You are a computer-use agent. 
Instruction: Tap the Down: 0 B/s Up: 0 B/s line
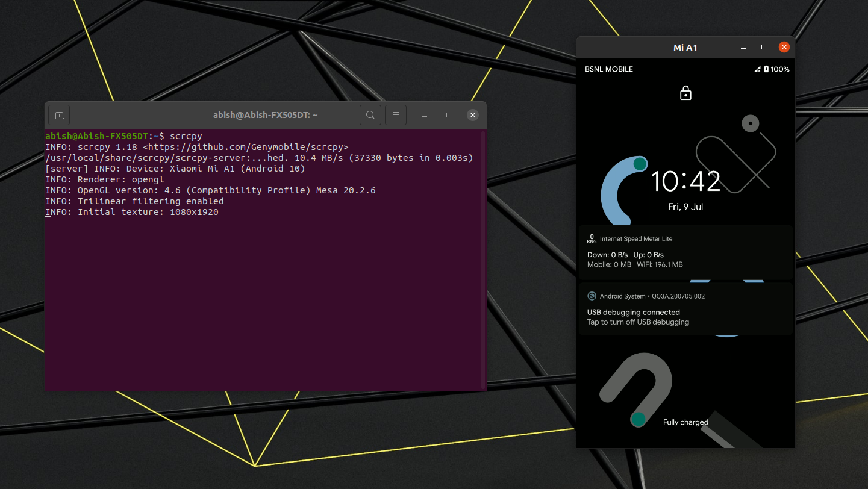click(625, 255)
